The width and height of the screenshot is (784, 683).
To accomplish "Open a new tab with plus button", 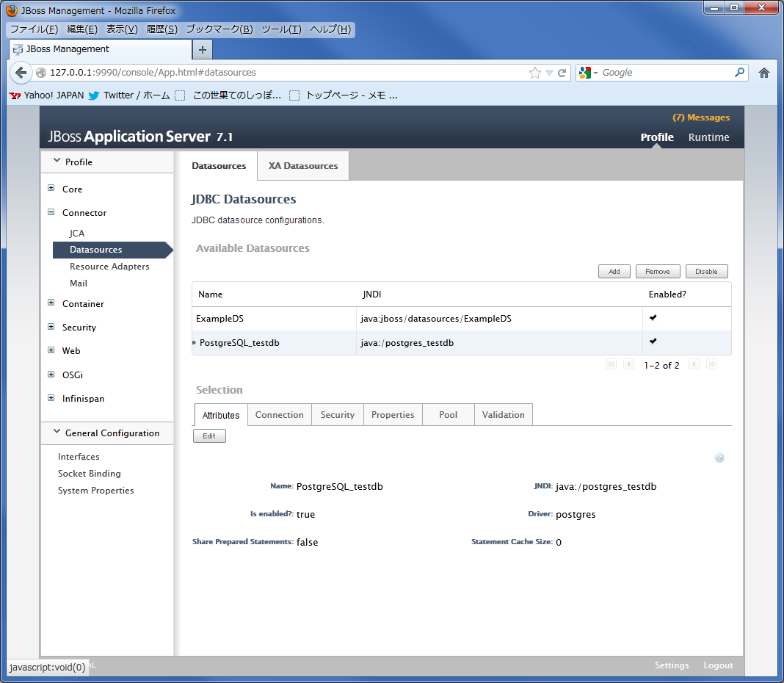I will pyautogui.click(x=203, y=49).
